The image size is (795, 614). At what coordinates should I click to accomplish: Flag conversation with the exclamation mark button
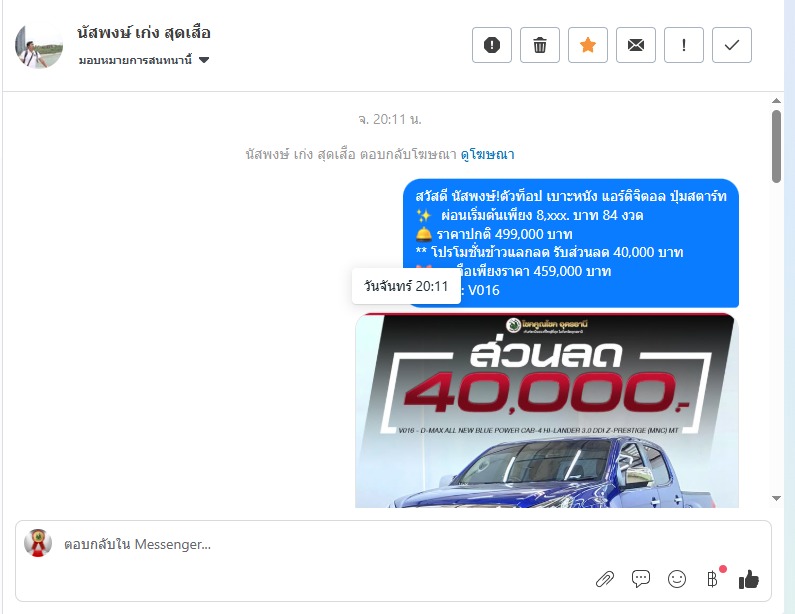coord(683,45)
